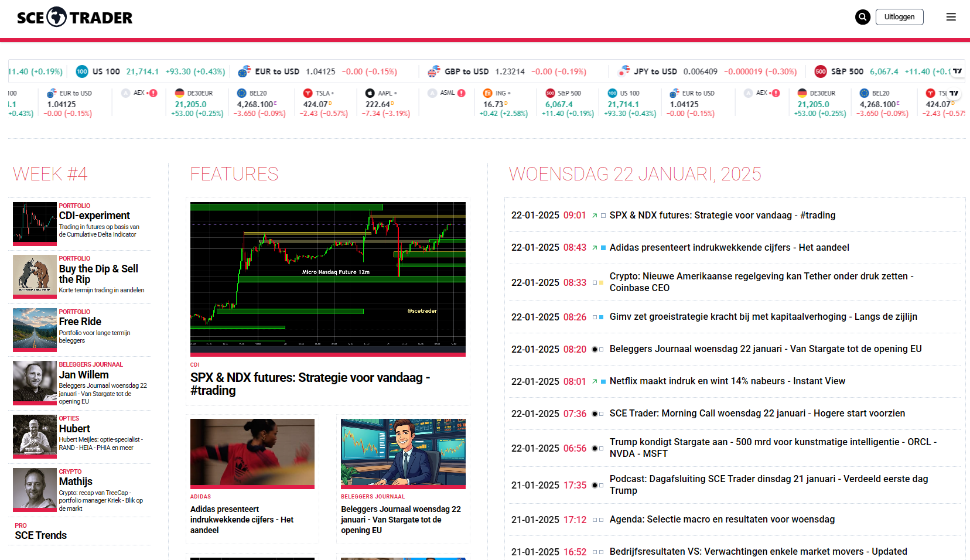The image size is (970, 560).
Task: Open the Netflix wint 14% nabeurs headline
Action: click(x=728, y=381)
